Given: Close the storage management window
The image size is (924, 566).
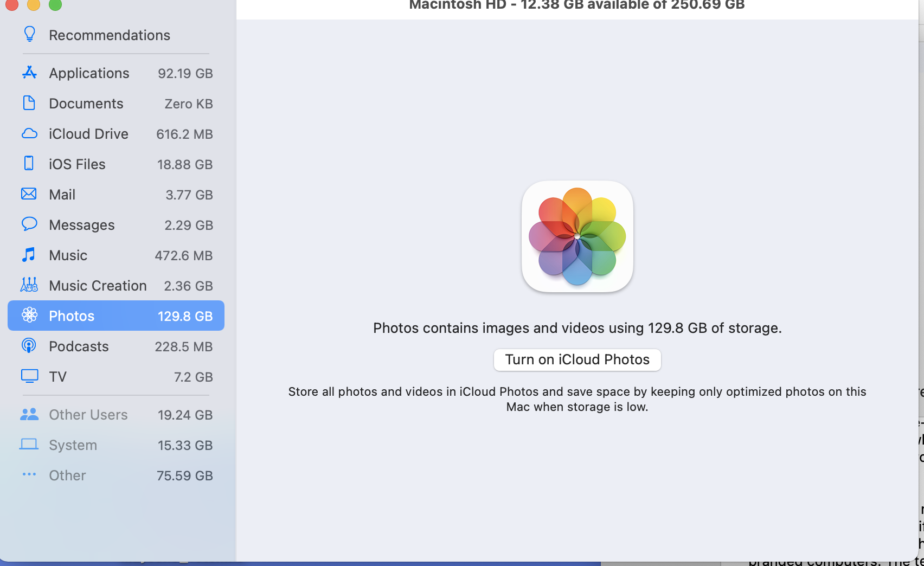Looking at the screenshot, I should [x=12, y=4].
